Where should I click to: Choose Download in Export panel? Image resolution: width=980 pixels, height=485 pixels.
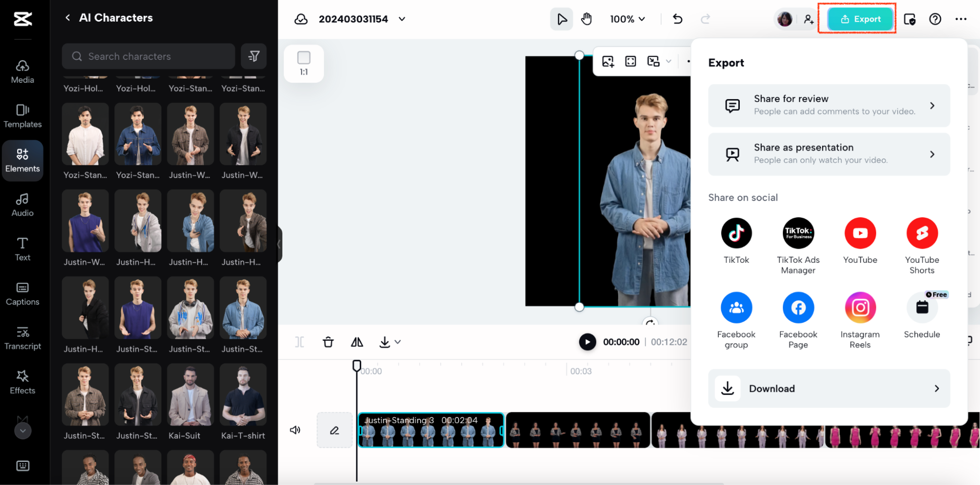coord(829,388)
